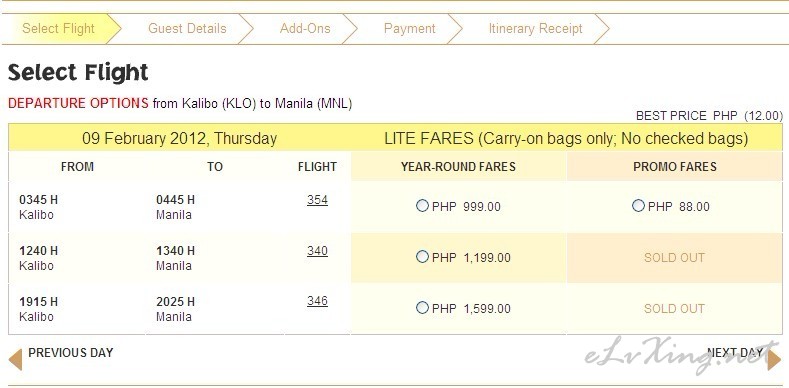Click the Year-Round Fares column header
This screenshot has height=388, width=789.
point(458,167)
